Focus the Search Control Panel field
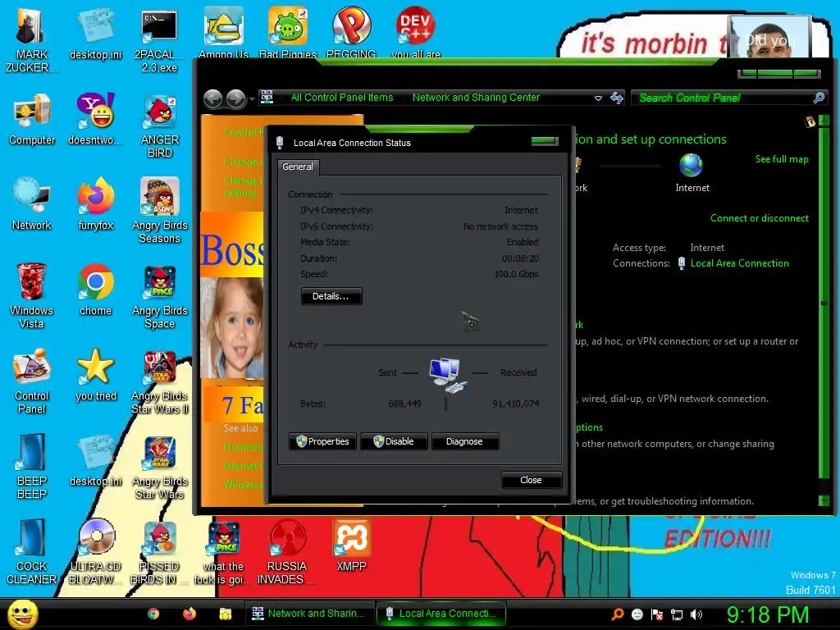This screenshot has width=840, height=630. pyautogui.click(x=724, y=98)
